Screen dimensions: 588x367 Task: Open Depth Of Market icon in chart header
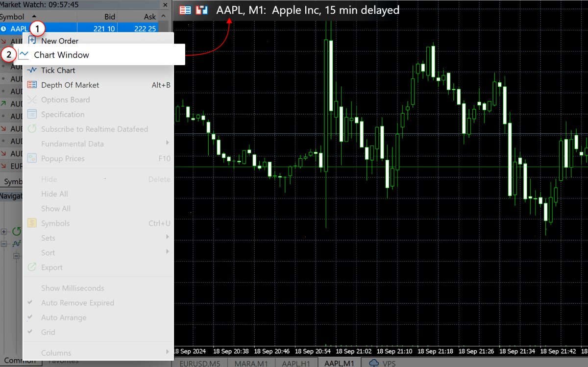click(185, 10)
